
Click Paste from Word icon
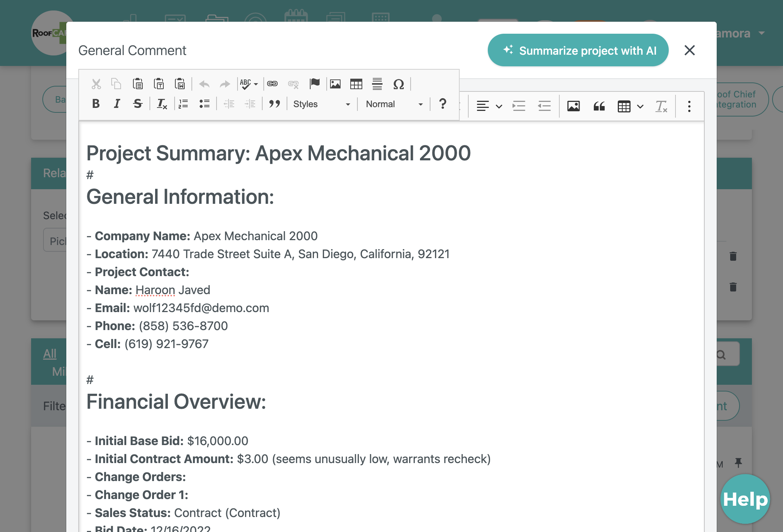pyautogui.click(x=180, y=84)
